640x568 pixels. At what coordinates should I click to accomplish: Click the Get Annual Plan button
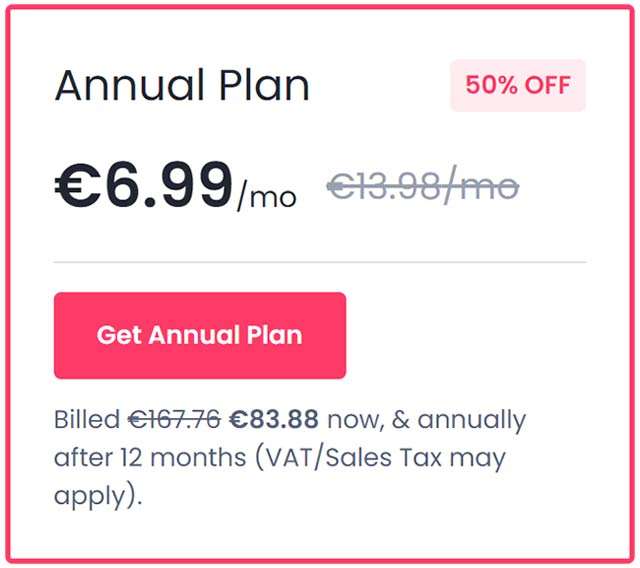tap(199, 335)
